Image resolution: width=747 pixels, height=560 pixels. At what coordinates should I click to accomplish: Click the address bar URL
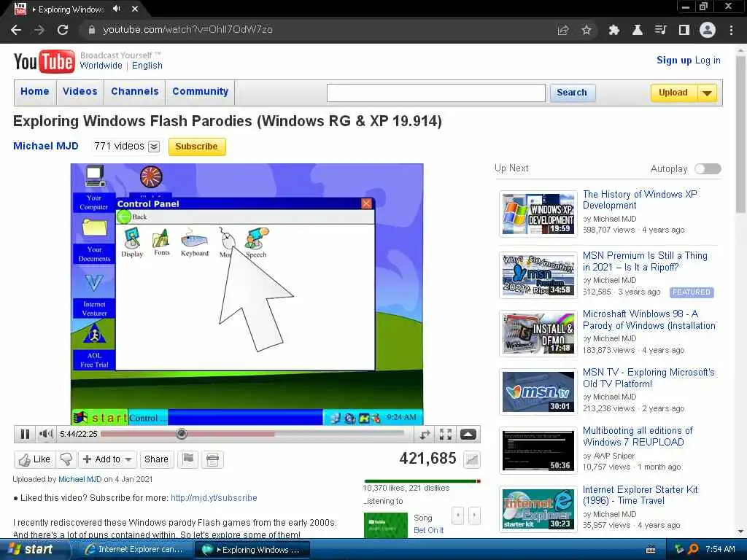(187, 29)
